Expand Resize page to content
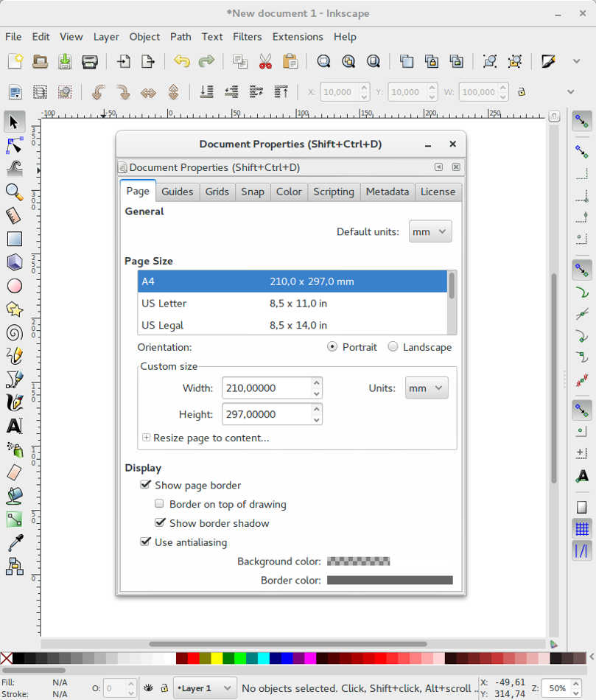The height and width of the screenshot is (700, 596). coord(146,438)
